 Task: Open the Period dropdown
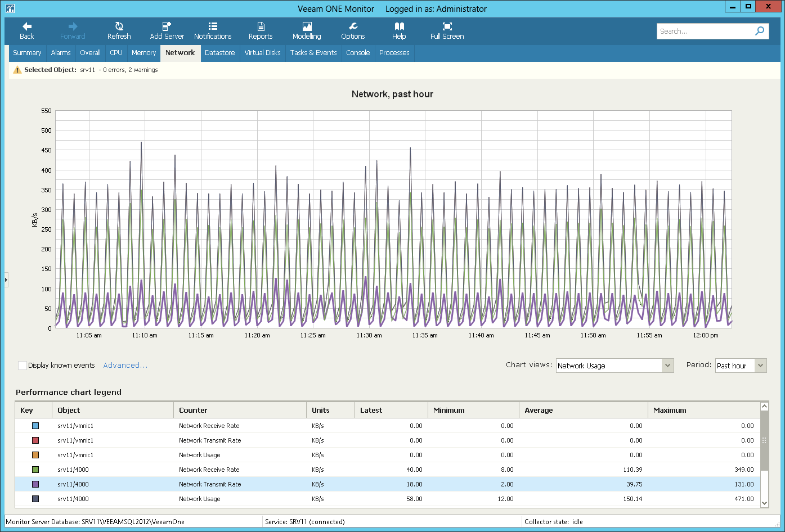pyautogui.click(x=760, y=366)
